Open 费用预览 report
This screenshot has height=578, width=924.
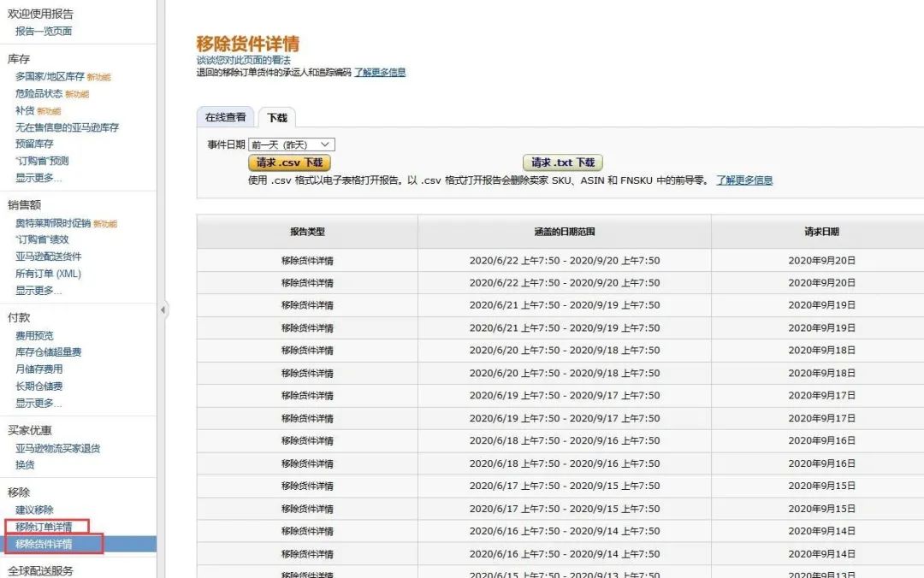[x=34, y=336]
